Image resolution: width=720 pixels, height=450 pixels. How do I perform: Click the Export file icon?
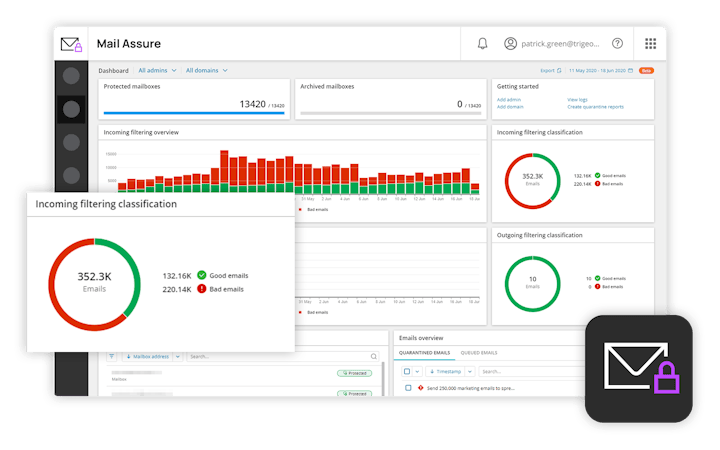click(559, 71)
